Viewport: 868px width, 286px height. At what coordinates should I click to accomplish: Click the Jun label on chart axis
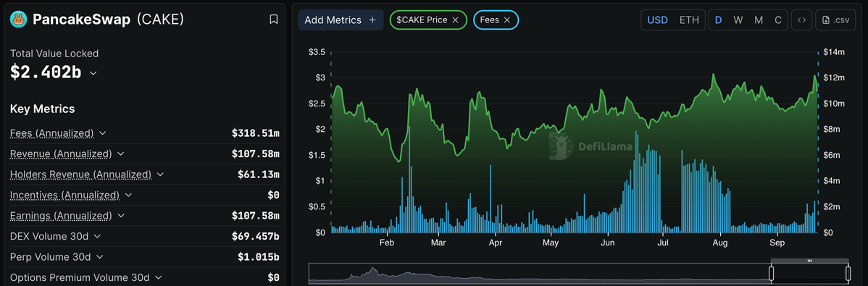(608, 243)
